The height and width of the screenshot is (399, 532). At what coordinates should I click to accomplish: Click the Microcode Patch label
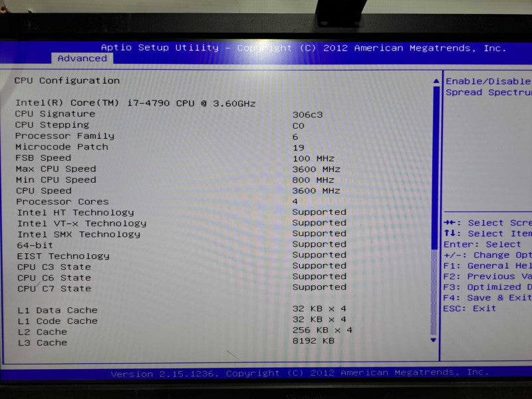pyautogui.click(x=62, y=146)
